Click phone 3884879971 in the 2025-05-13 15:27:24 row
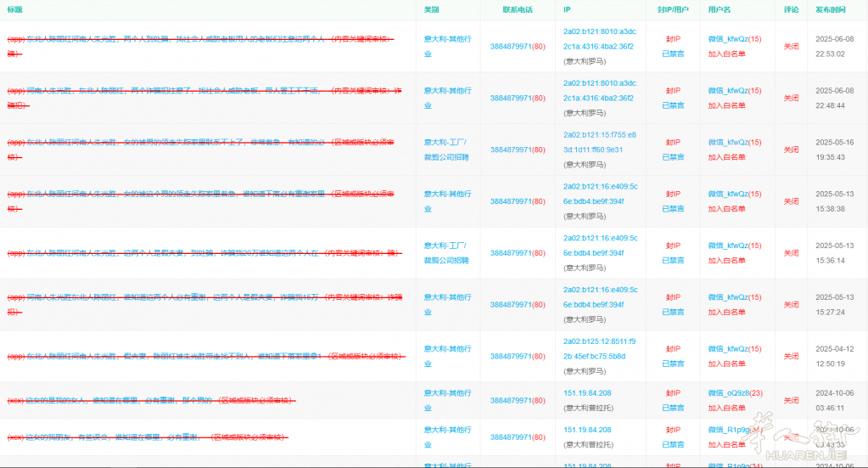The height and width of the screenshot is (468, 868). point(517,305)
